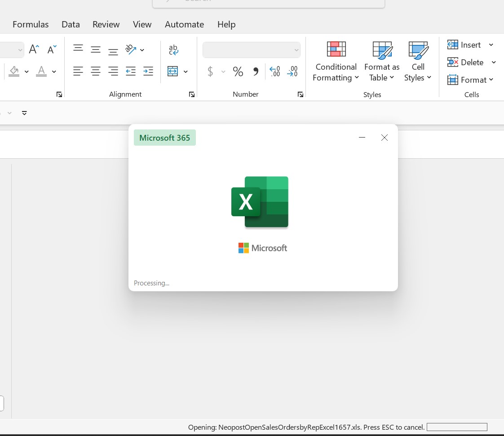504x436 pixels.
Task: Expand the Fill Color dropdown arrow
Action: [x=27, y=71]
